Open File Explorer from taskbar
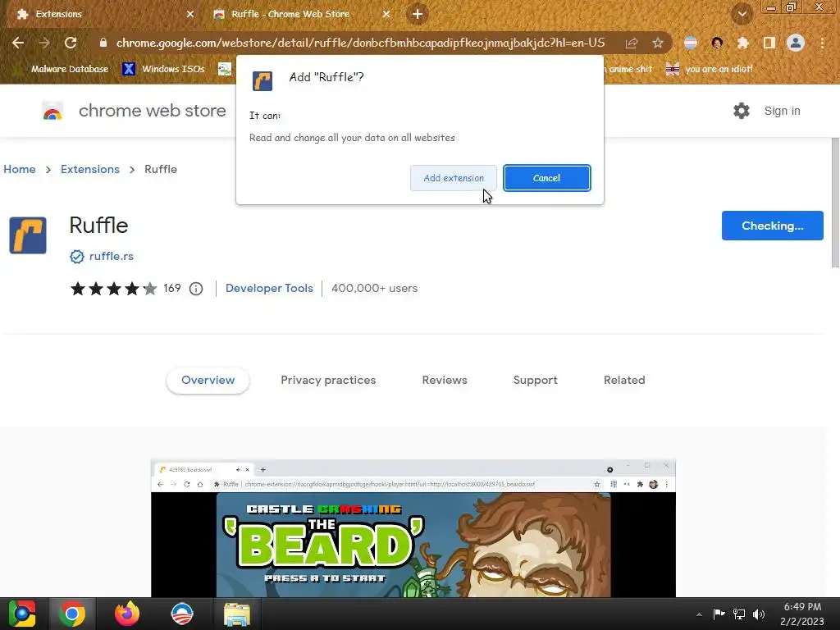Viewport: 840px width, 630px height. pyautogui.click(x=237, y=614)
